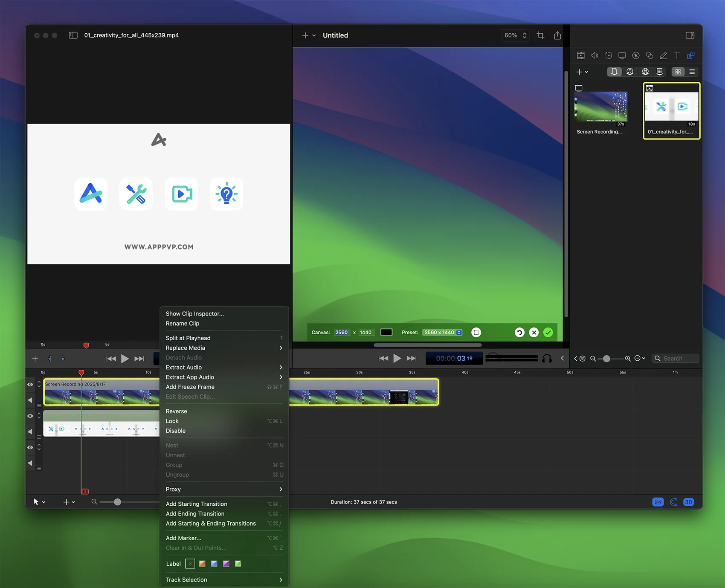The image size is (725, 588).
Task: Open the black canvas background color swatch
Action: [x=386, y=332]
